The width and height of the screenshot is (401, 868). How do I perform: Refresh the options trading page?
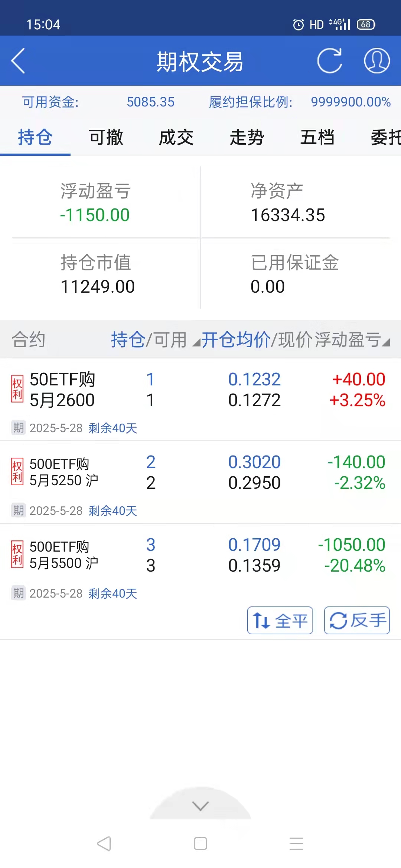330,61
